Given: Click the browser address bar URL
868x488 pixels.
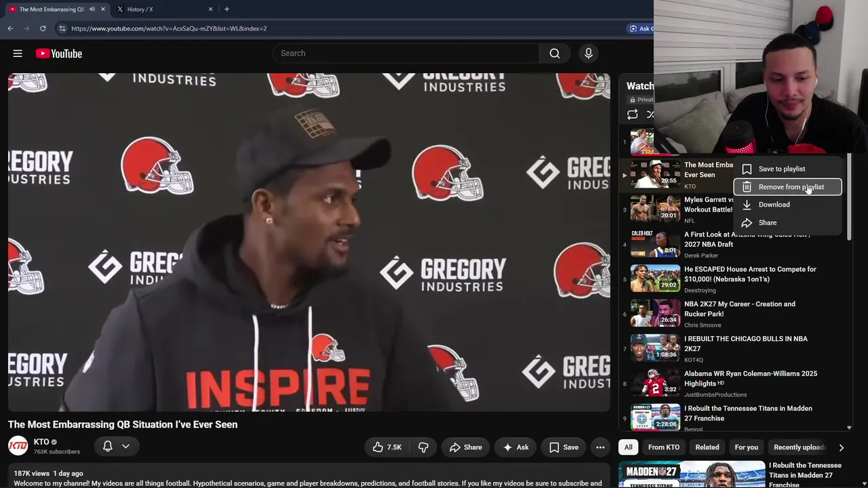Looking at the screenshot, I should click(169, 28).
